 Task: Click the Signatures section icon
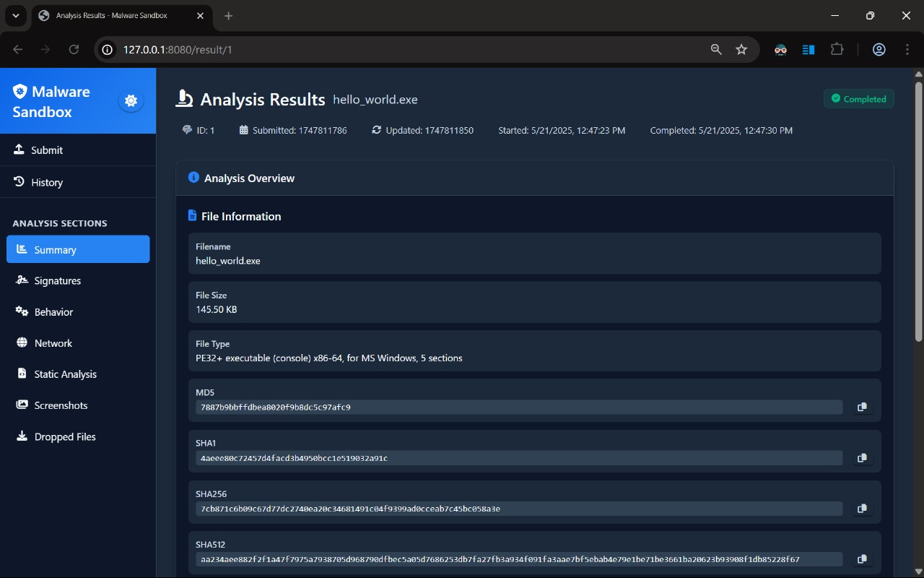click(x=22, y=280)
